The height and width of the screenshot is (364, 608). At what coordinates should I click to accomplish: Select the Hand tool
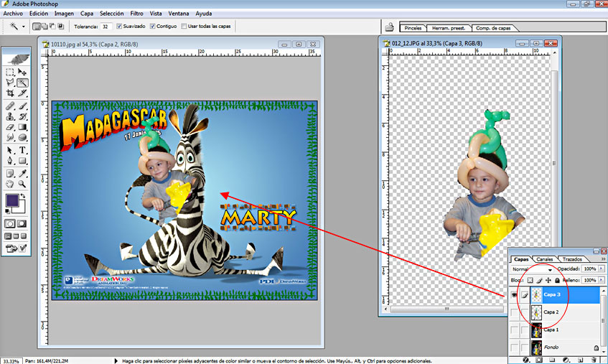click(x=10, y=184)
